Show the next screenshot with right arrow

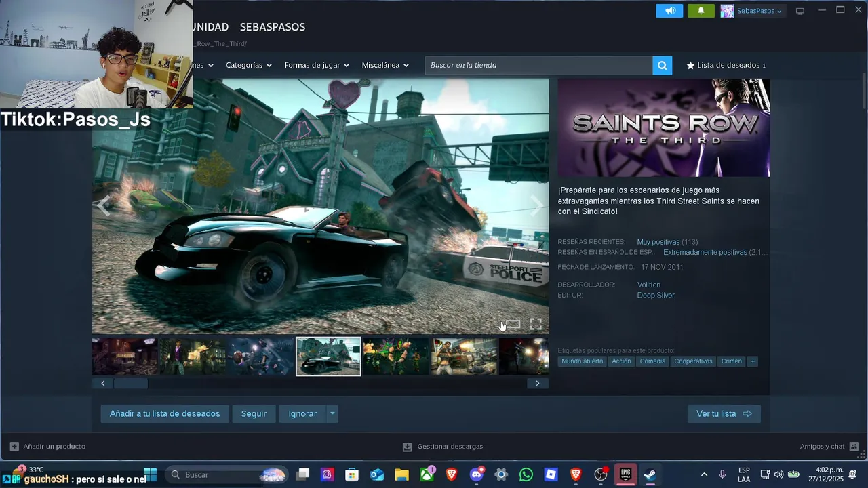click(537, 206)
